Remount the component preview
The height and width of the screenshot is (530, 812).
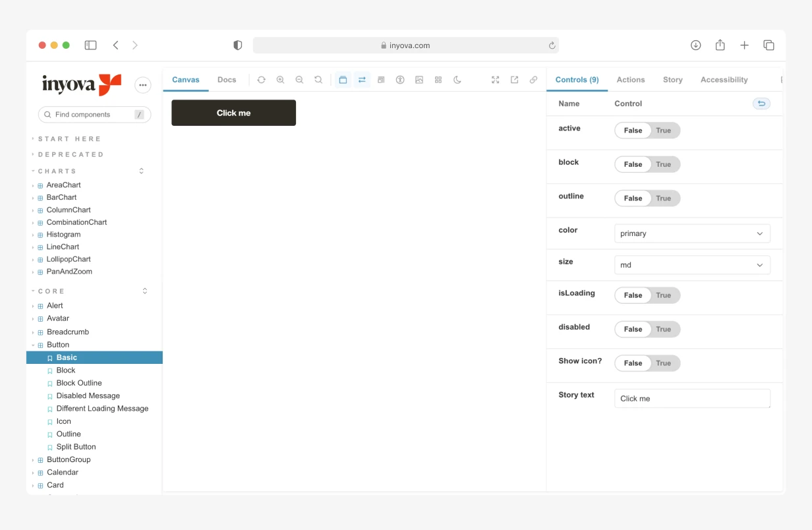pyautogui.click(x=261, y=79)
